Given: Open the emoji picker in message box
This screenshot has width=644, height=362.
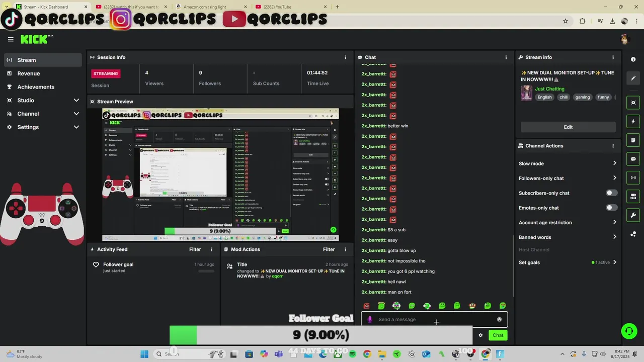Looking at the screenshot, I should pos(499,319).
